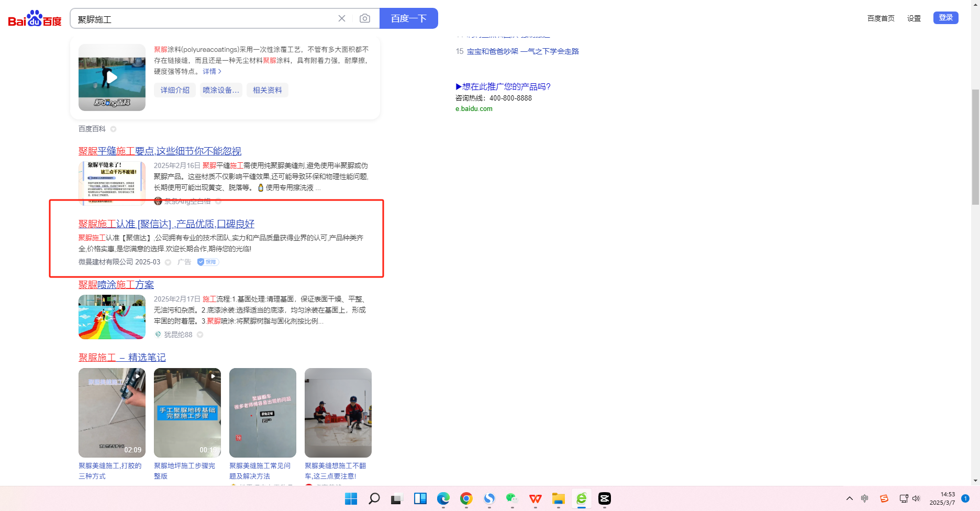Screen dimensions: 980x511
Task: Click 想在此推广您的产品吗? link
Action: 503,86
